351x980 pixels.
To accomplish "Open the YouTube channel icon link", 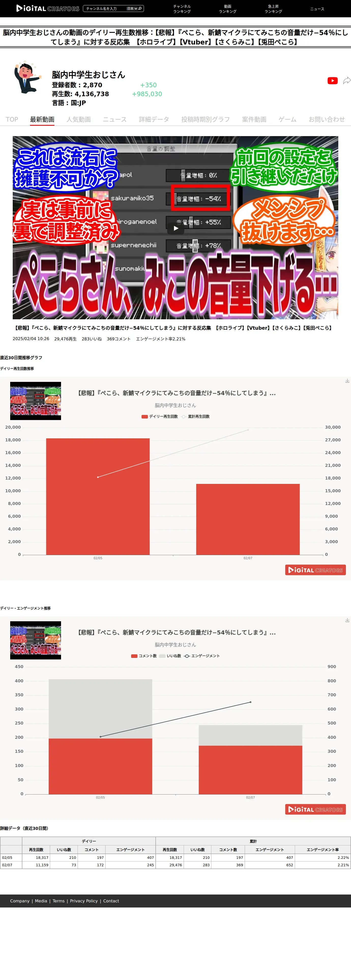I will pos(332,81).
